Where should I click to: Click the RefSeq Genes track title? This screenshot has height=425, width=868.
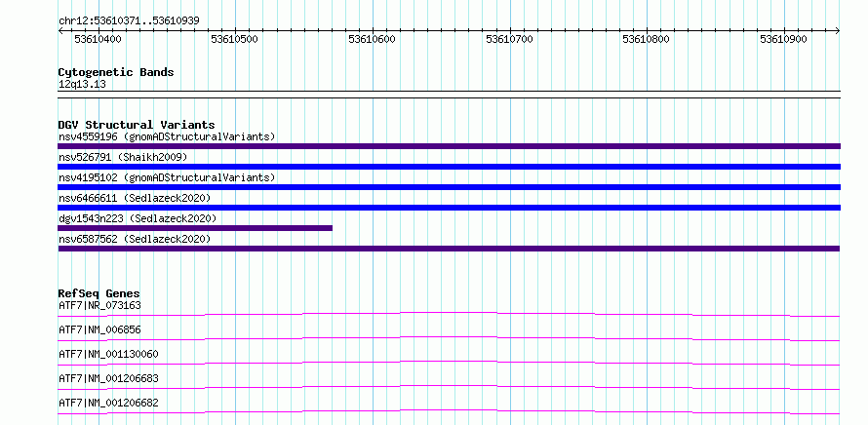99,293
